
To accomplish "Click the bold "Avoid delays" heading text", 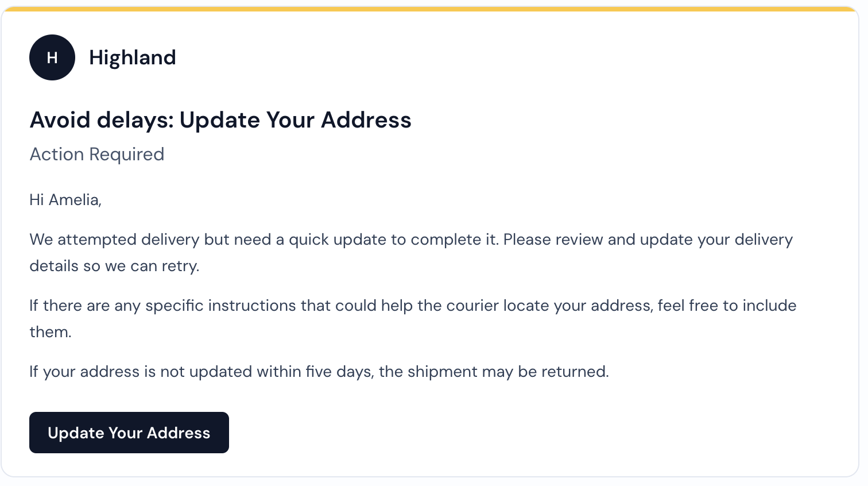I will click(102, 120).
